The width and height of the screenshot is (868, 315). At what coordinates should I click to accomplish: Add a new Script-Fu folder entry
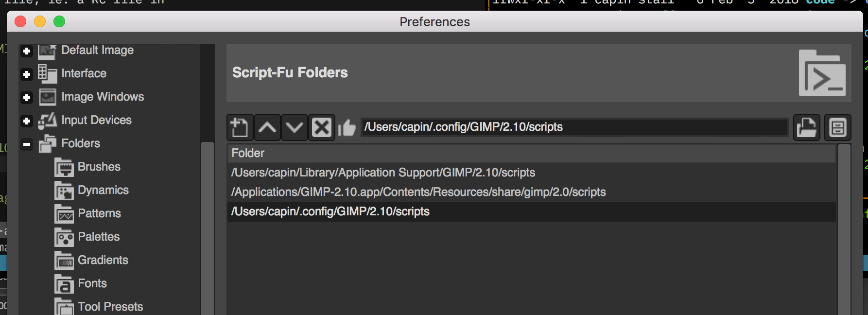239,127
